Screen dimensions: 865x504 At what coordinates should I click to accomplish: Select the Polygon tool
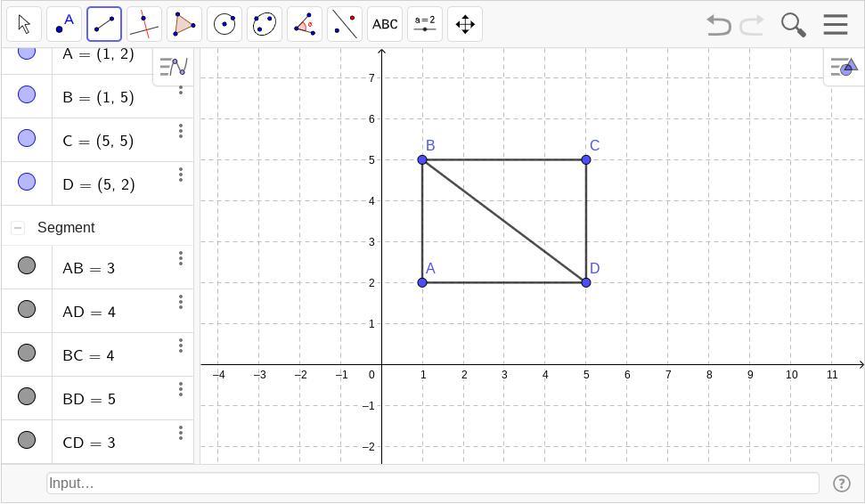point(184,24)
